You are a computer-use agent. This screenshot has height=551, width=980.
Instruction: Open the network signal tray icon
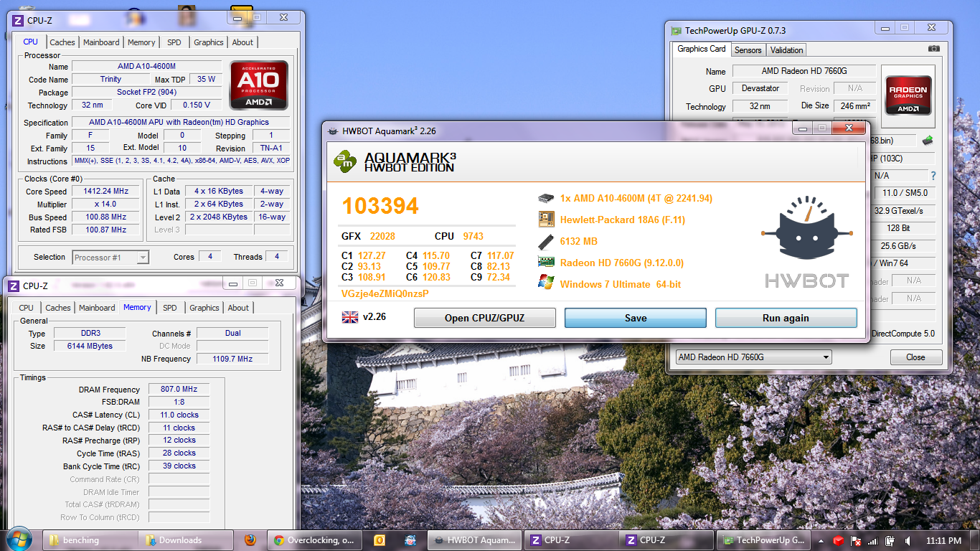tap(872, 540)
